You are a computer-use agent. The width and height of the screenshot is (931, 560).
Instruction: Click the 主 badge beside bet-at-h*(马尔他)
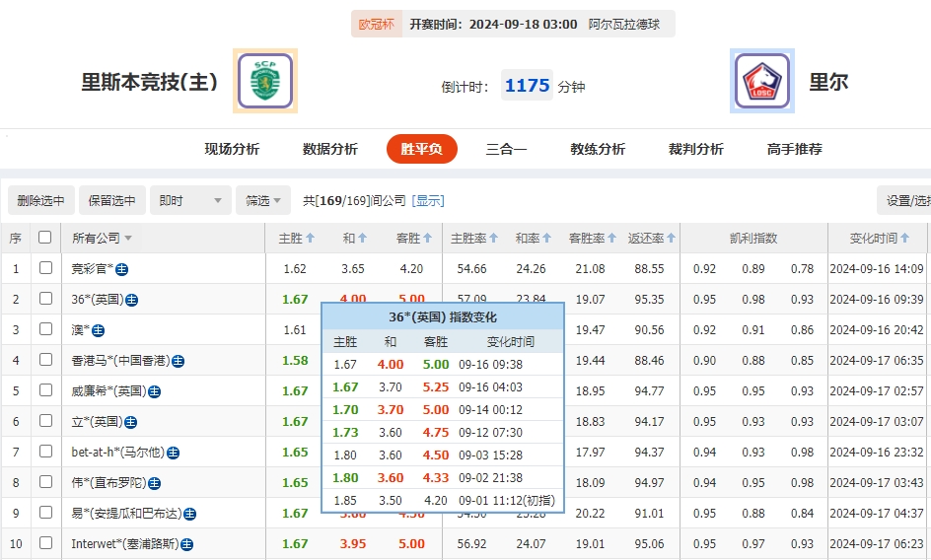tap(173, 453)
